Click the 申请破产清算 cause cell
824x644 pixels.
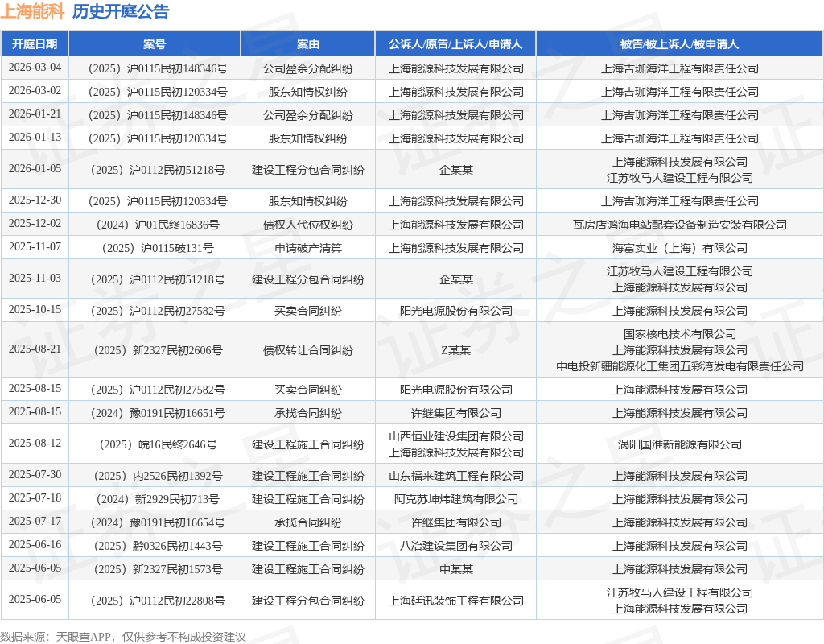pos(308,248)
